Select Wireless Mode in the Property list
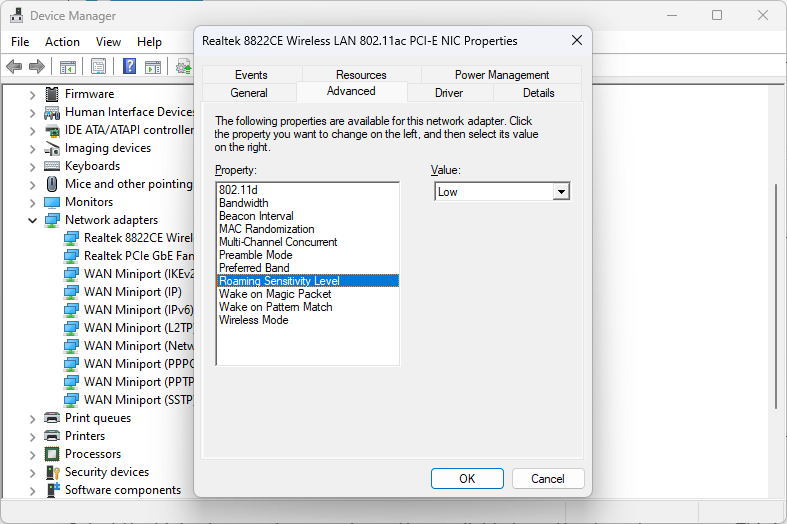Screen dimensions: 787x524 point(253,320)
